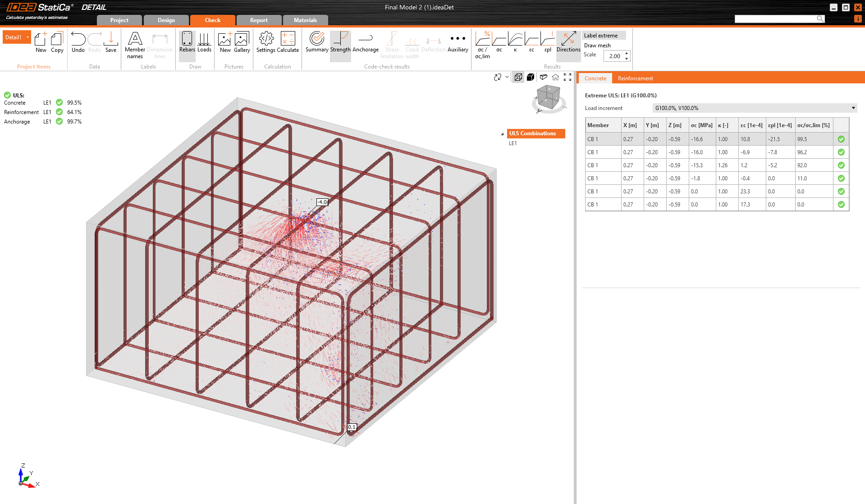Show the κ reduction factor results

515,43
